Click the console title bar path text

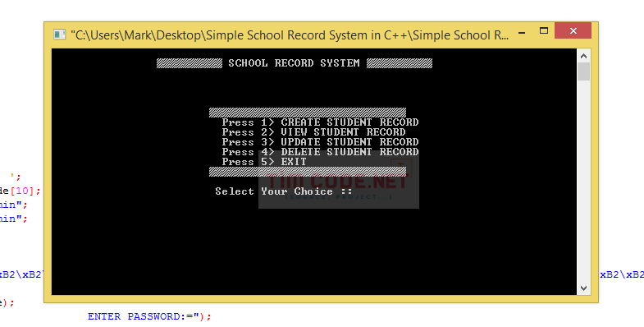pos(290,35)
